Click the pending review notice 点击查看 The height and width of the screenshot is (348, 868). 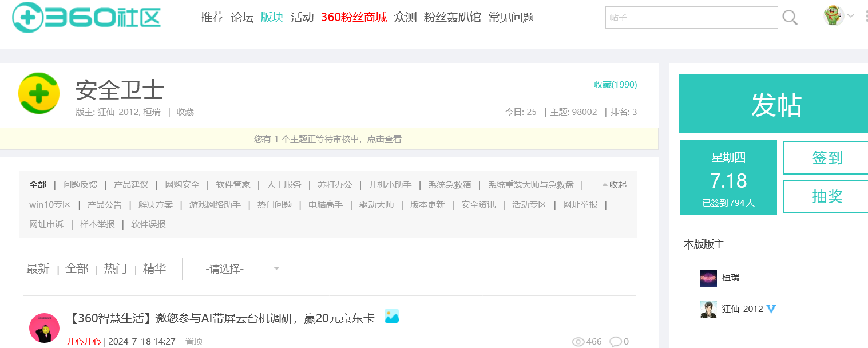[x=384, y=139]
